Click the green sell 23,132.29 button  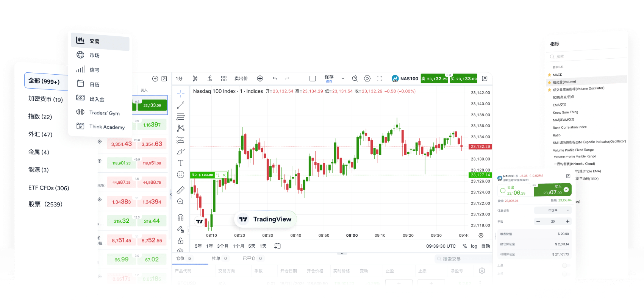[434, 79]
